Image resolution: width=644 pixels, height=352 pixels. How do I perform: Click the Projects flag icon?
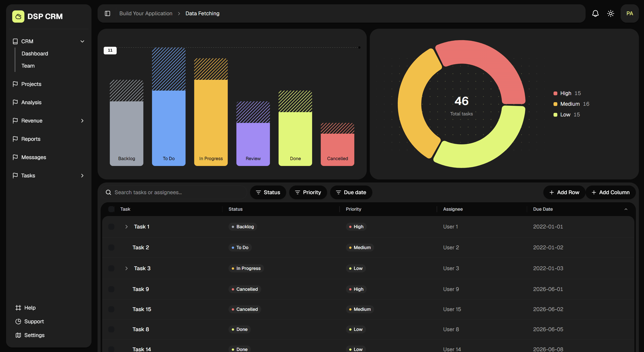[x=15, y=84]
